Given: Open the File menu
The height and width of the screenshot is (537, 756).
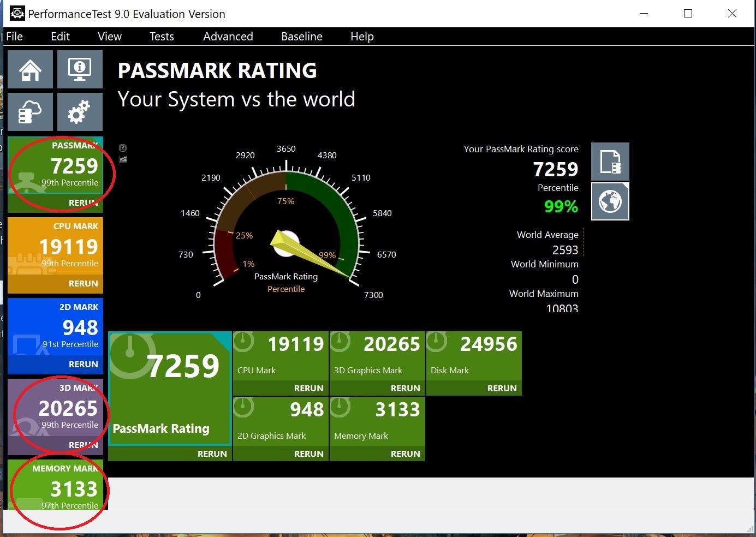Looking at the screenshot, I should [14, 37].
